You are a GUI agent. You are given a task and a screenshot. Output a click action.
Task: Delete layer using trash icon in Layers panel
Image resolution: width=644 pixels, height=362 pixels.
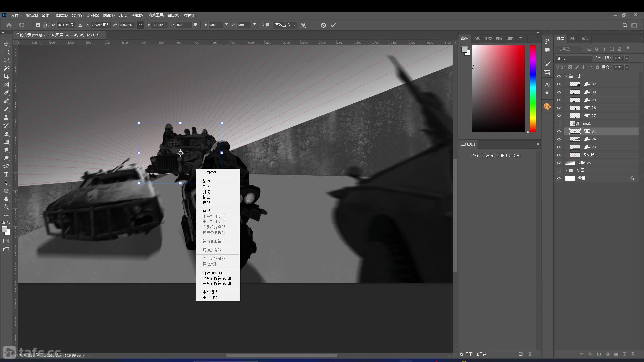coord(633,354)
